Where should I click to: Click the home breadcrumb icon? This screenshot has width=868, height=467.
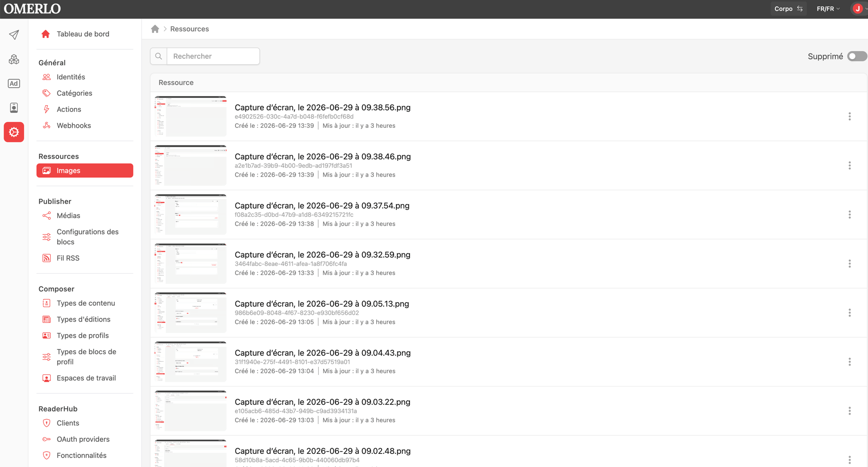coord(155,29)
